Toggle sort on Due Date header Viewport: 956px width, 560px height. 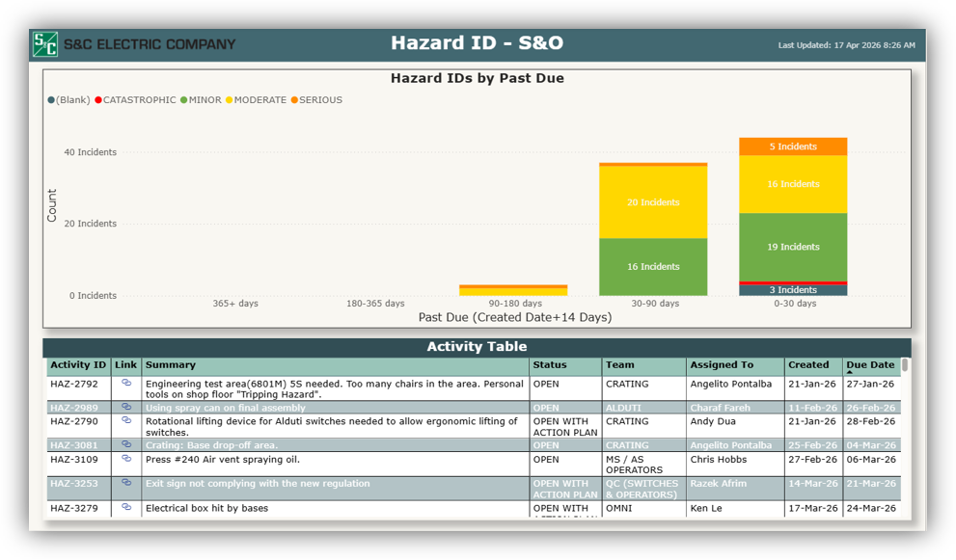[871, 365]
